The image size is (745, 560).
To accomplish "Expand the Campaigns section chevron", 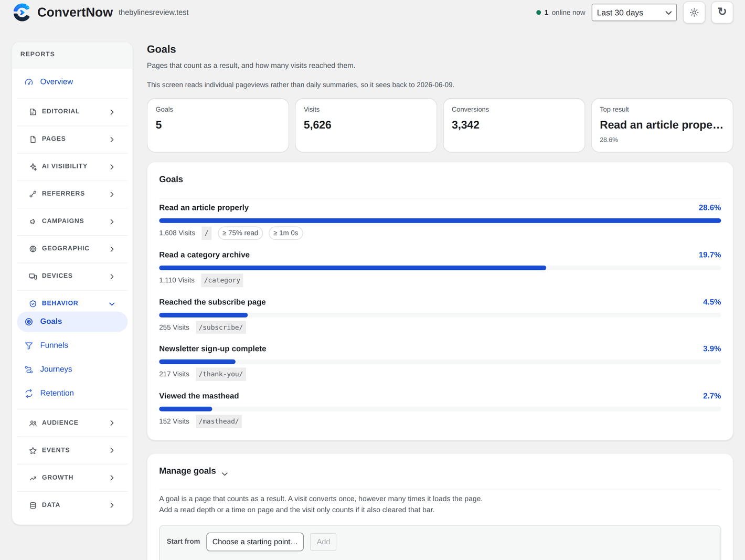I will [112, 221].
